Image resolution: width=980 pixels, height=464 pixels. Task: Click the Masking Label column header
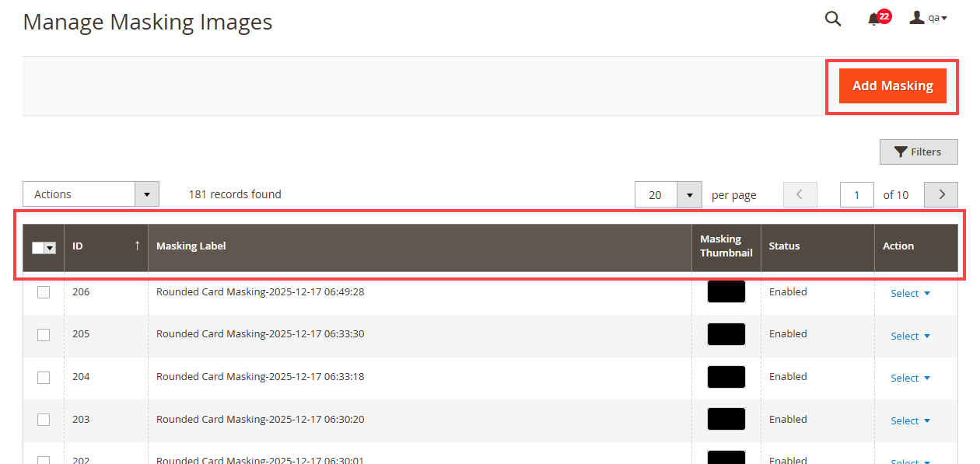(191, 246)
